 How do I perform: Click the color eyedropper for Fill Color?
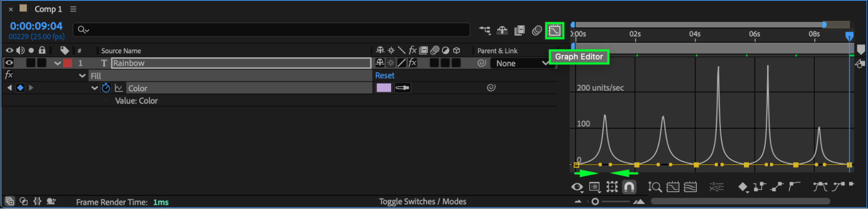(x=403, y=88)
